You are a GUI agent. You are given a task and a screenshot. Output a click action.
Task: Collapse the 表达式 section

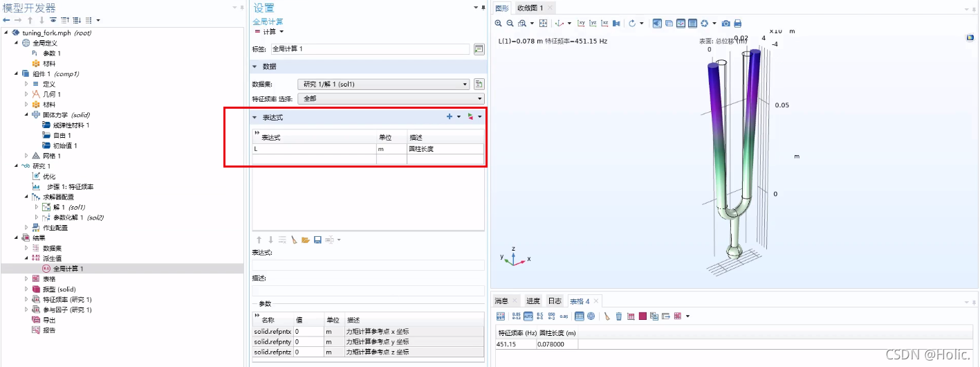[255, 117]
